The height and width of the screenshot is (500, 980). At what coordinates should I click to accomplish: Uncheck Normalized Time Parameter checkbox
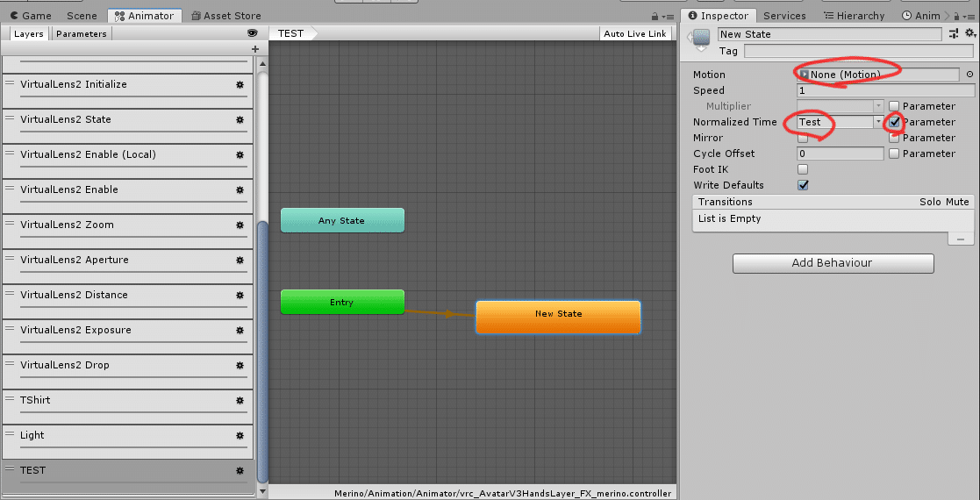pyautogui.click(x=894, y=122)
